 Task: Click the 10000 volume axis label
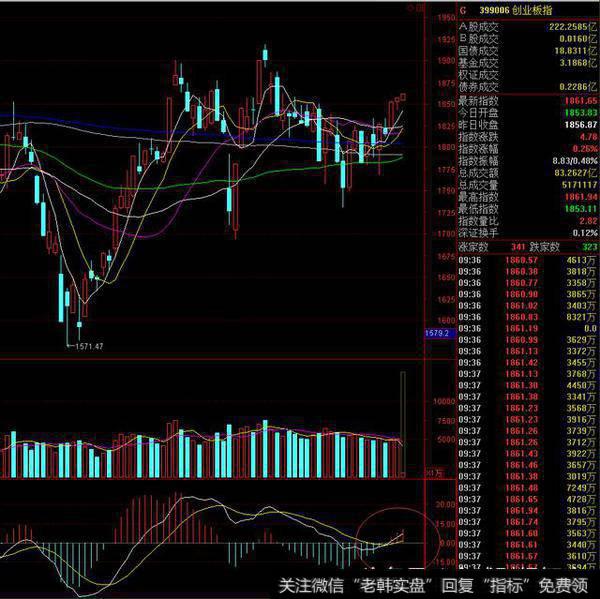point(444,401)
